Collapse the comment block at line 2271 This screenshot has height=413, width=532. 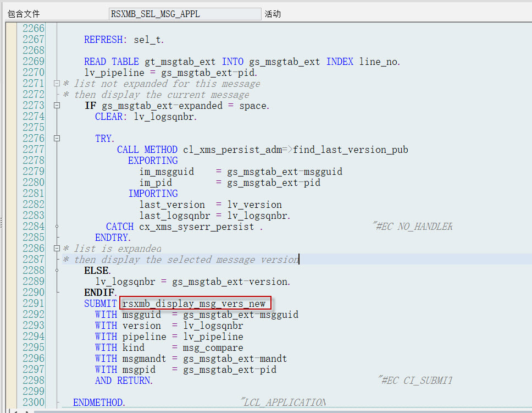click(x=57, y=83)
